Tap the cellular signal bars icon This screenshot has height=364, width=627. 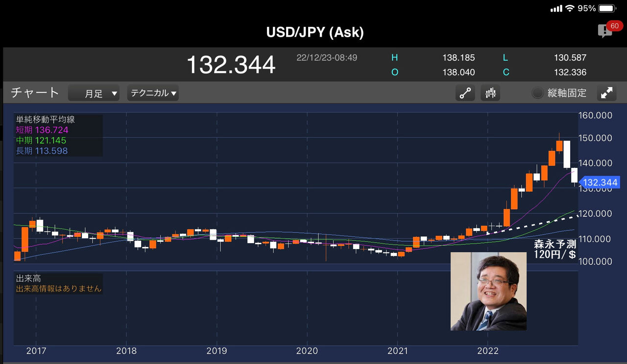[556, 9]
